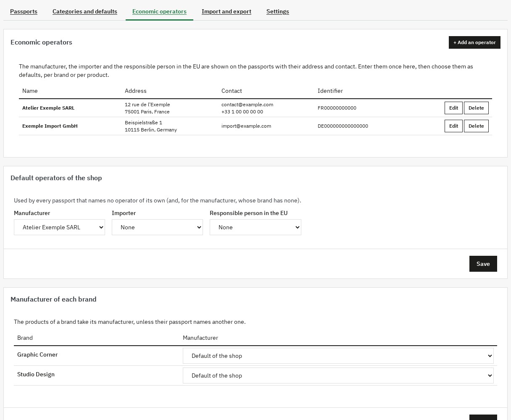Screen dimensions: 511x420
Task: Go to Import and export tab
Action: (227, 11)
